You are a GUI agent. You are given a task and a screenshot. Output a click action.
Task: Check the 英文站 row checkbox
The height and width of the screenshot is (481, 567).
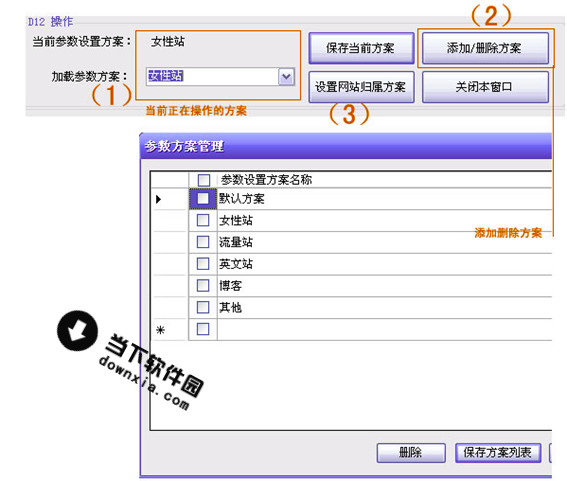click(203, 264)
